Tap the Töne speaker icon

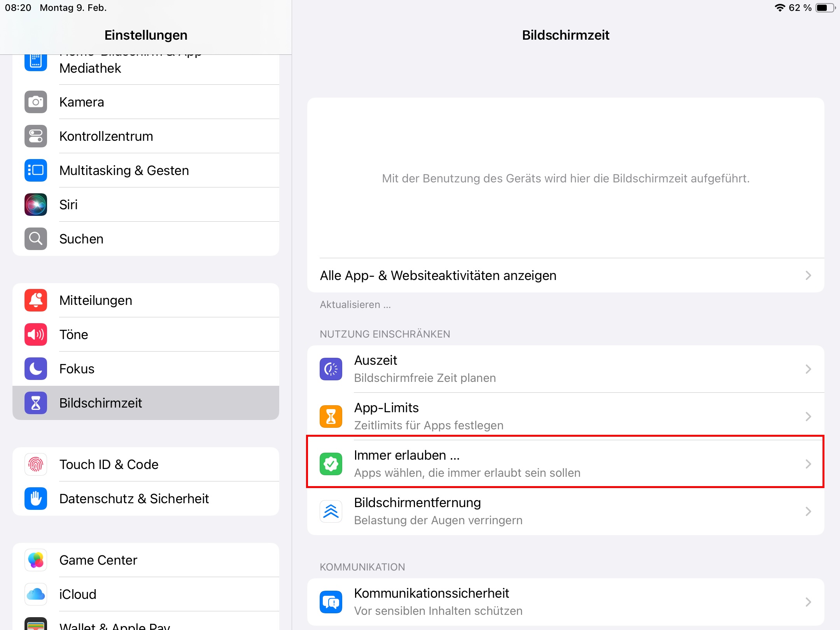coord(36,334)
